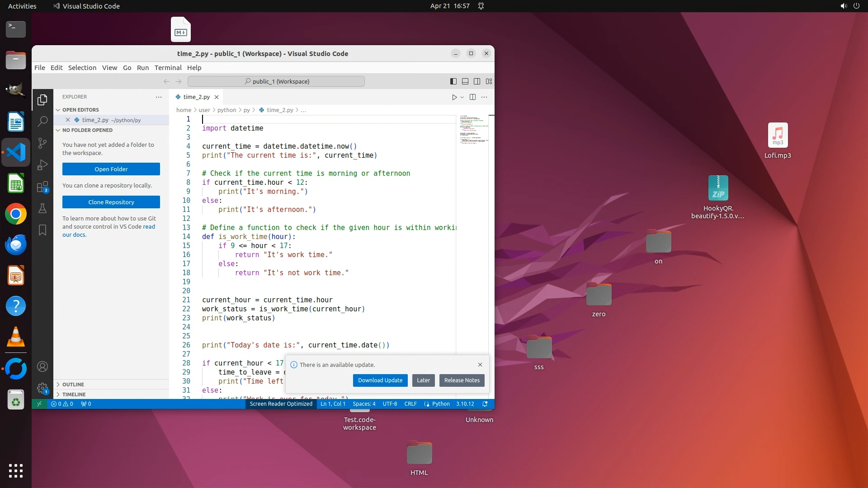The width and height of the screenshot is (868, 488).
Task: Open the Search view in activity bar
Action: [42, 121]
